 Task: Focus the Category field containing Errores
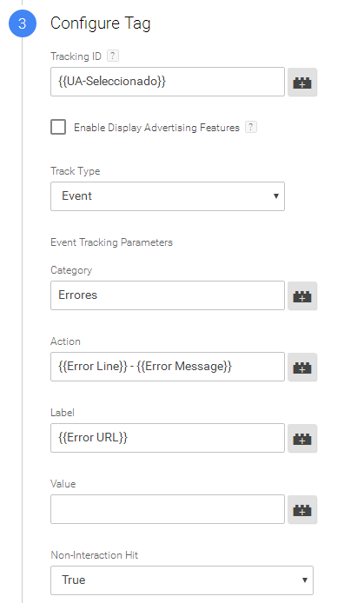coord(168,295)
